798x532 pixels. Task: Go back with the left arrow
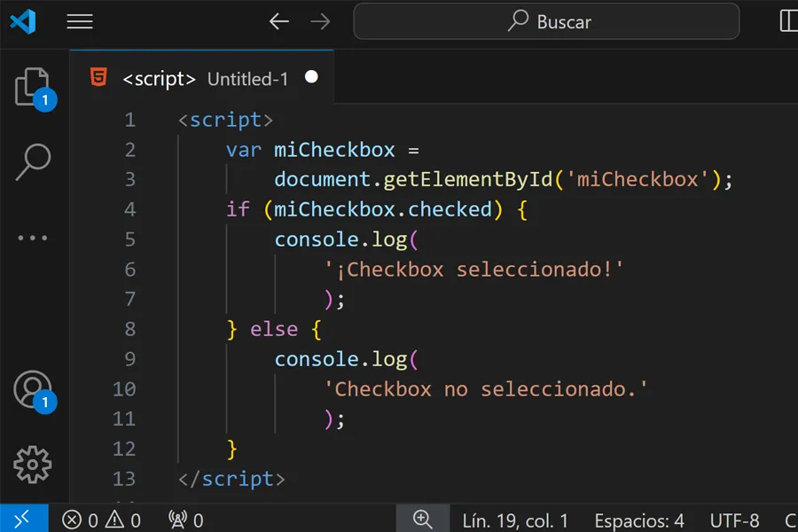279,21
